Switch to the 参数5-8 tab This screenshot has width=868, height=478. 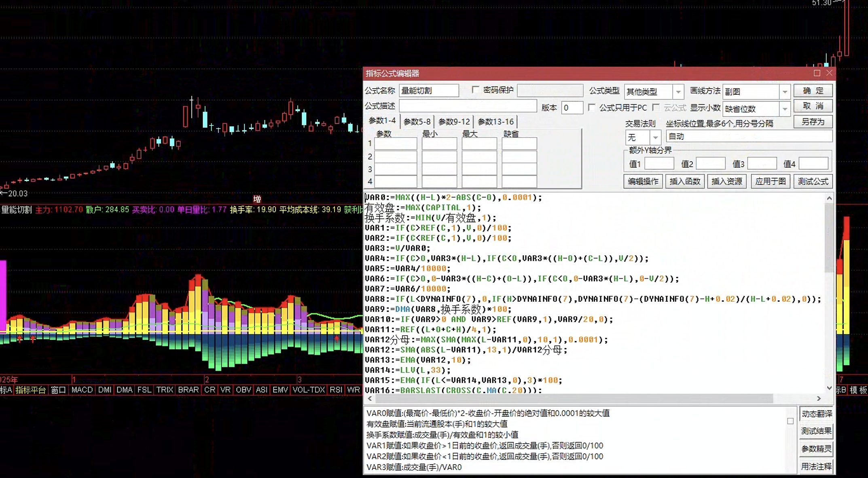417,122
